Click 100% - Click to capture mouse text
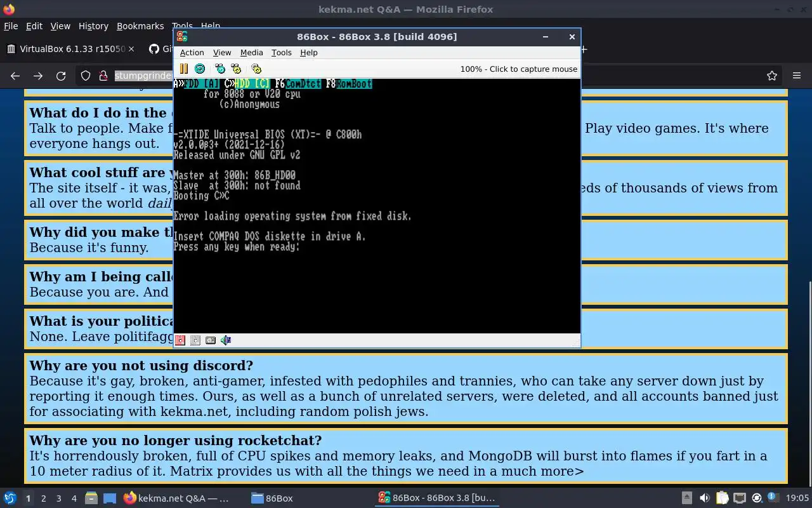 [518, 69]
